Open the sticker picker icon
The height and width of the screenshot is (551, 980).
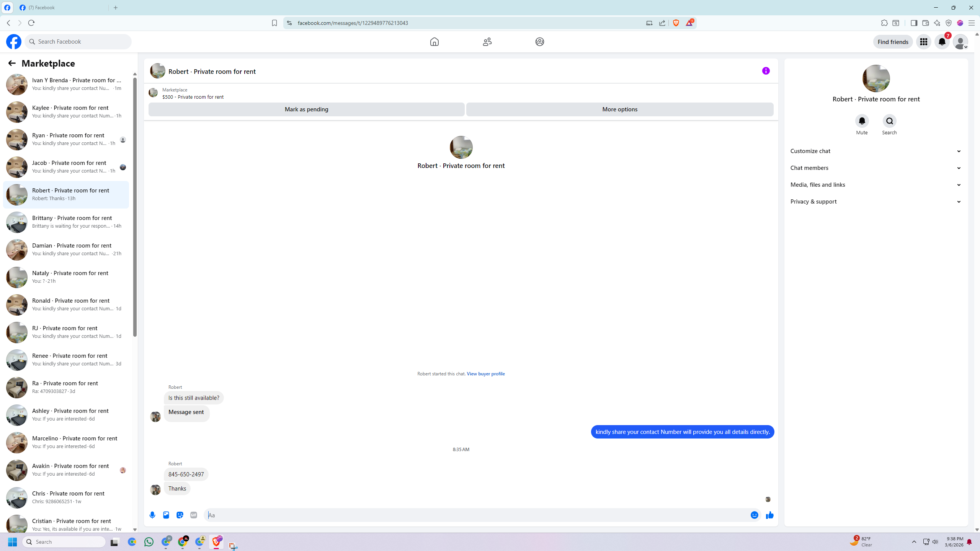[x=180, y=515]
